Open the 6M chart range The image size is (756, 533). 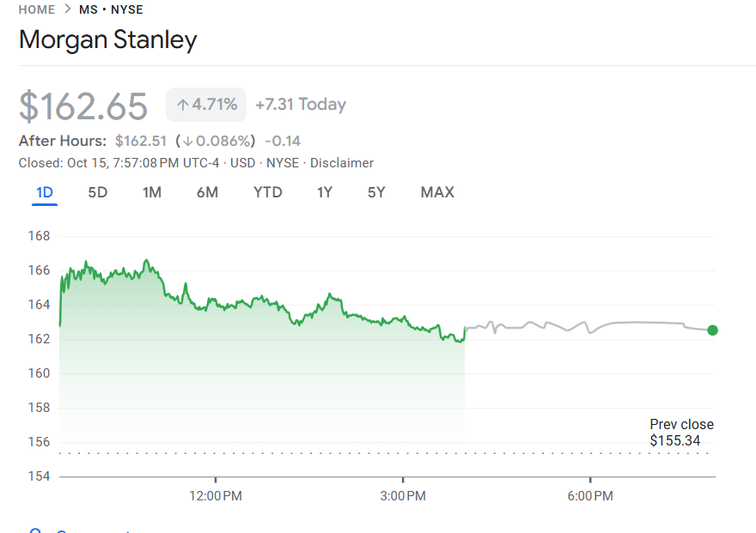(207, 192)
